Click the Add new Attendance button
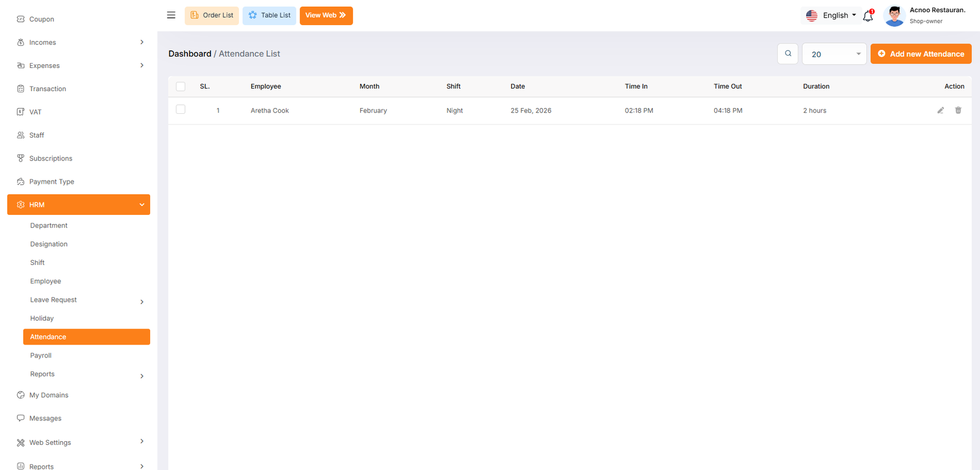The height and width of the screenshot is (470, 980). 921,54
